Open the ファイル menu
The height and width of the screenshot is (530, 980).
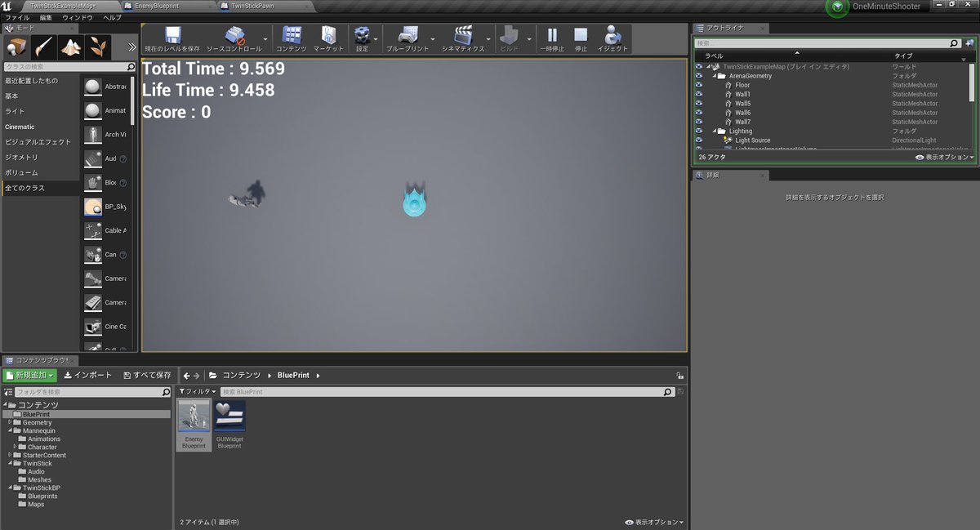[x=18, y=17]
